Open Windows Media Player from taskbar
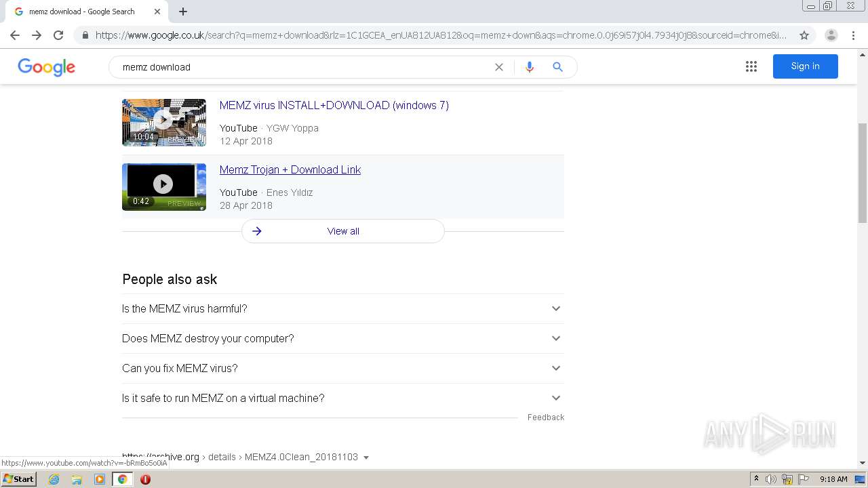Image resolution: width=868 pixels, height=488 pixels. [100, 479]
